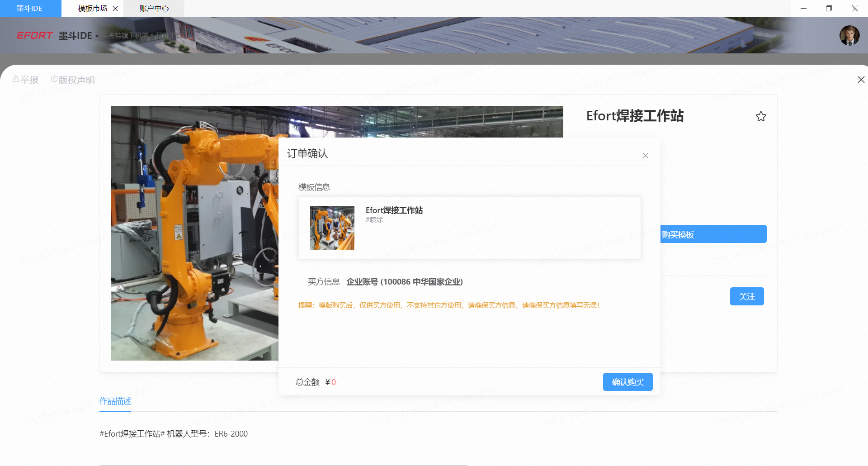This screenshot has width=868, height=466.
Task: Favorite the template with star icon
Action: click(x=761, y=117)
